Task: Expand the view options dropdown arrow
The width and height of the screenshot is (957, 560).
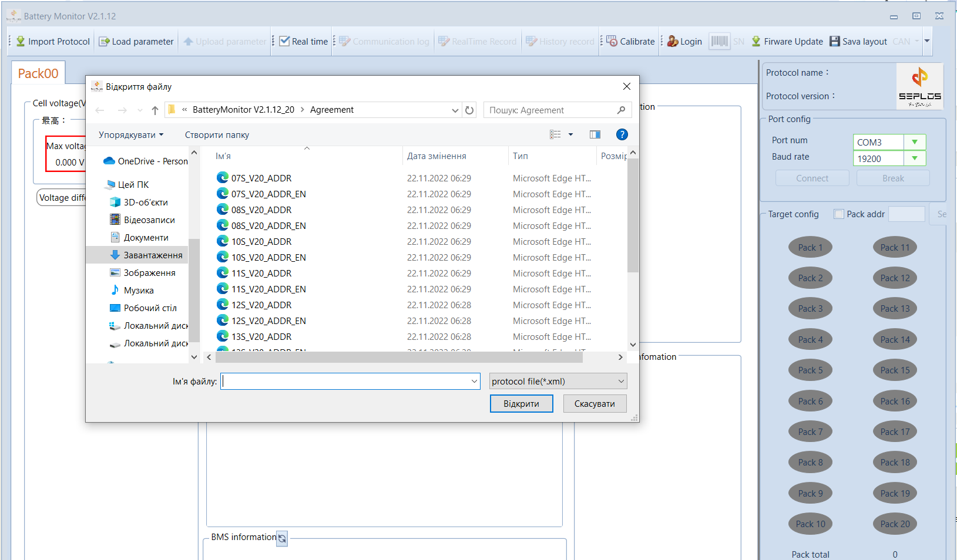Action: (570, 134)
